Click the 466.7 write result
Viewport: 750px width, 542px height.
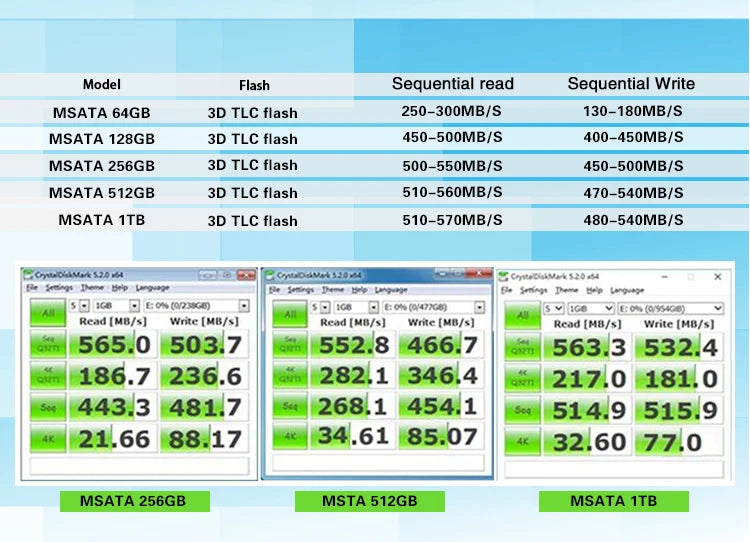441,345
